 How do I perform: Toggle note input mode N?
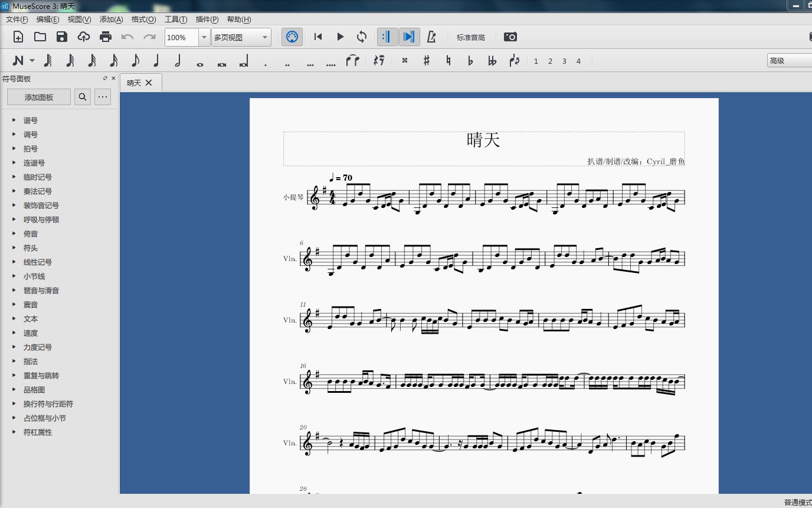(18, 60)
